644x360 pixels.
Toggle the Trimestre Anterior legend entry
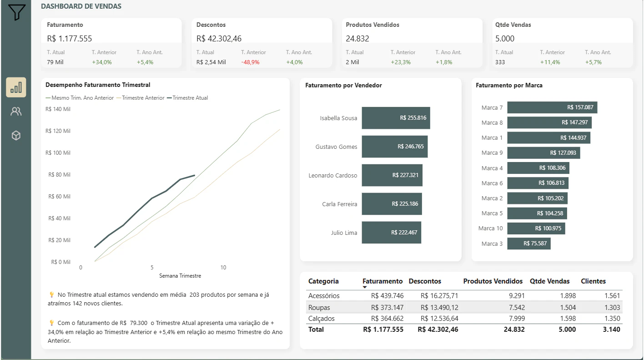tap(141, 98)
